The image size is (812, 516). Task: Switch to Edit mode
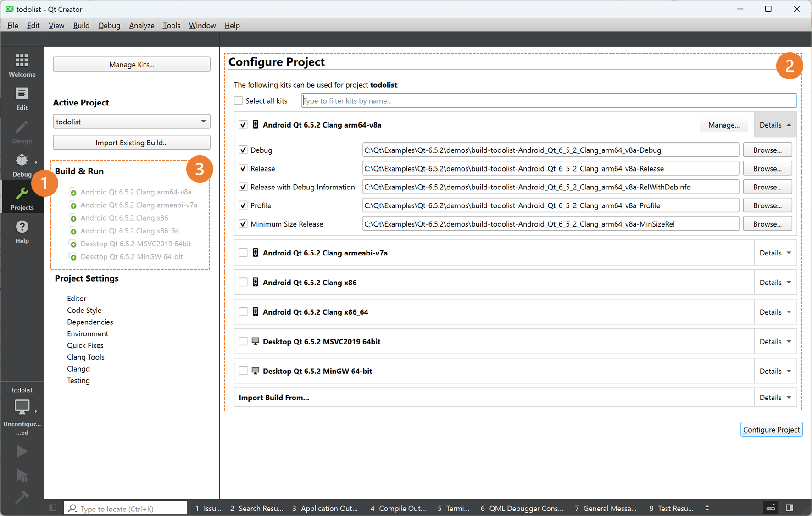point(22,99)
